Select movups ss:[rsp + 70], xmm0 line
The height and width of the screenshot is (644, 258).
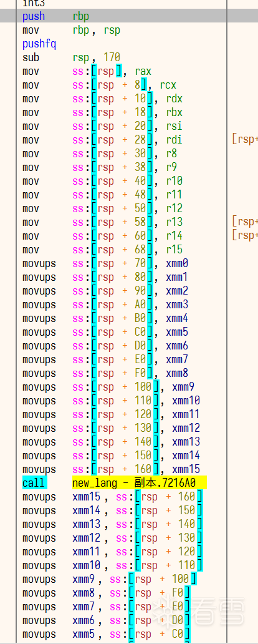[105, 263]
